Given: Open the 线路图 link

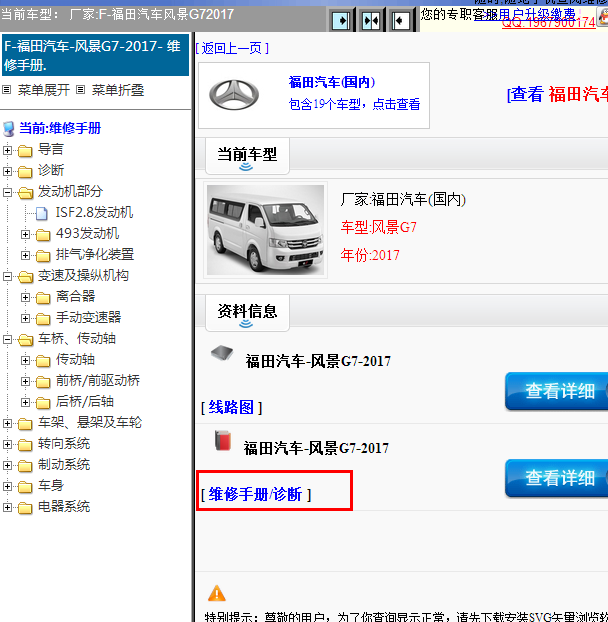Looking at the screenshot, I should tap(231, 407).
